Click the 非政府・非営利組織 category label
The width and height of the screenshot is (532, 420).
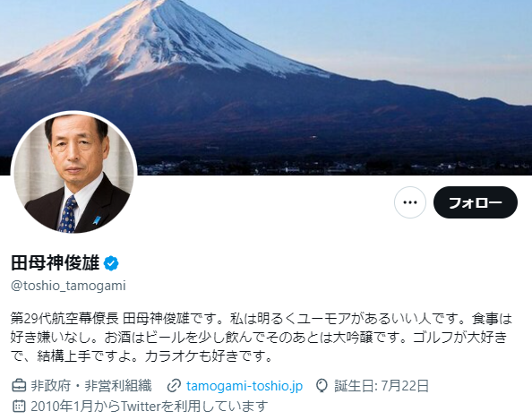click(91, 386)
